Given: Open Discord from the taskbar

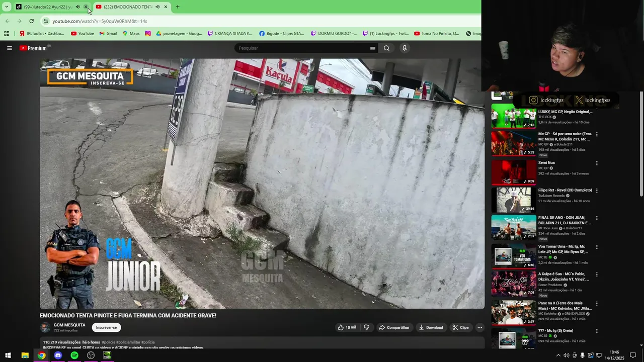Looking at the screenshot, I should [58, 355].
